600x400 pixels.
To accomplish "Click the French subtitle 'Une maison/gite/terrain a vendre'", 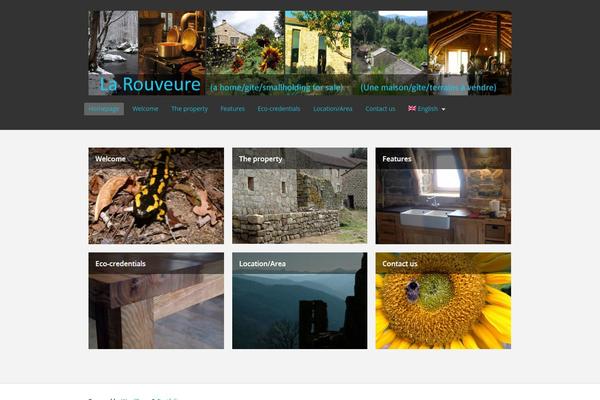I will 428,88.
